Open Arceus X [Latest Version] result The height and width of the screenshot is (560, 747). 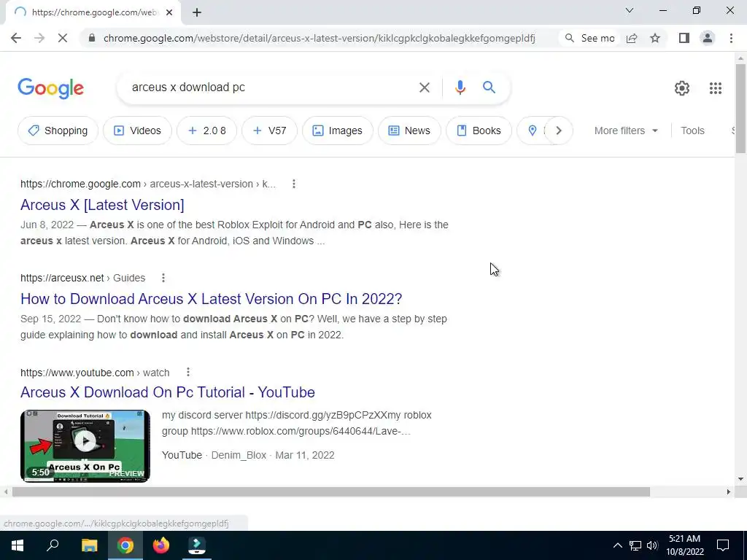(x=102, y=205)
